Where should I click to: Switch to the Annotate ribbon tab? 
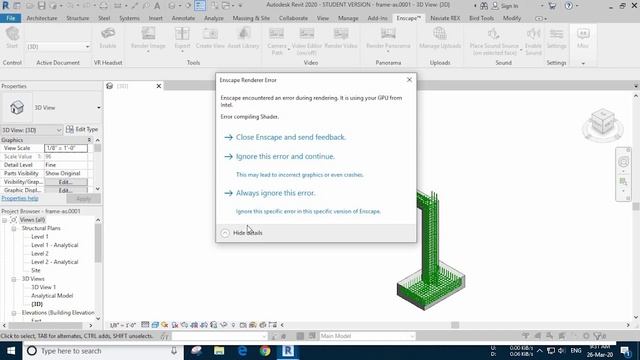coord(183,18)
